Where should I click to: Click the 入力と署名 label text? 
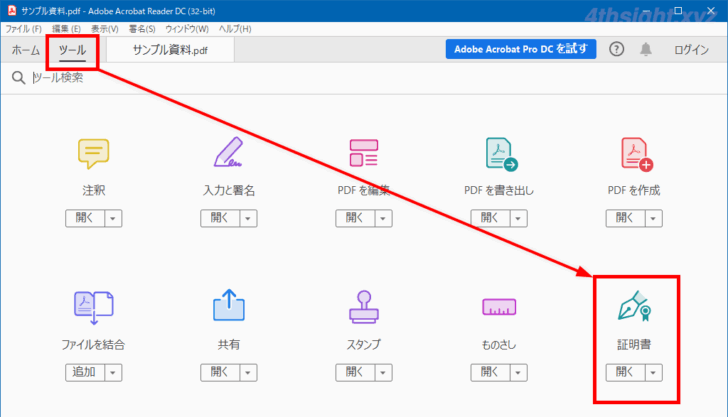point(229,190)
